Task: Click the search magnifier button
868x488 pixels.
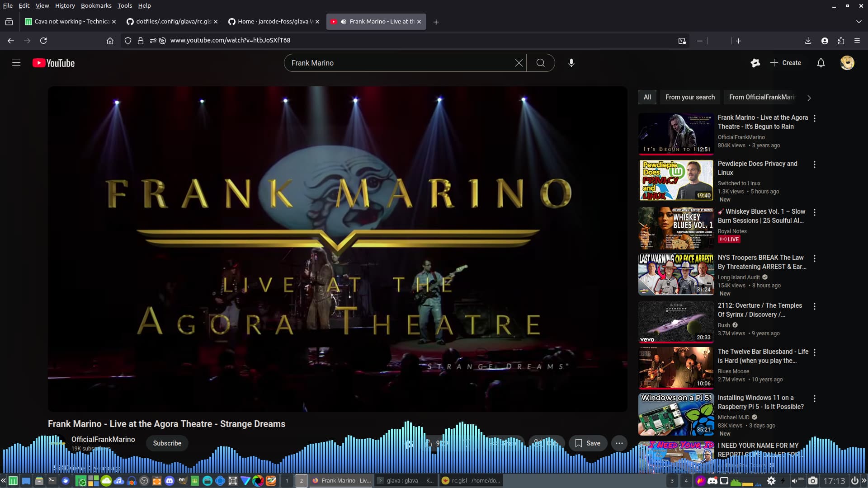Action: [540, 63]
